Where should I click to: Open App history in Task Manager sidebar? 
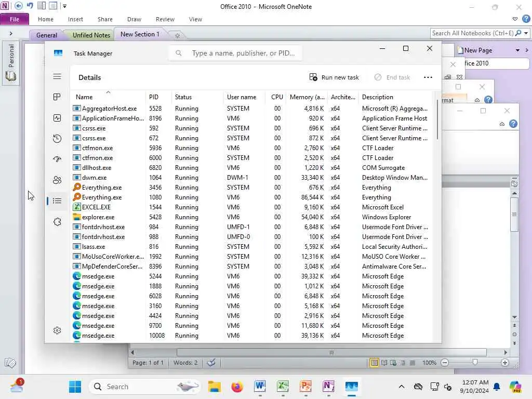click(x=57, y=138)
